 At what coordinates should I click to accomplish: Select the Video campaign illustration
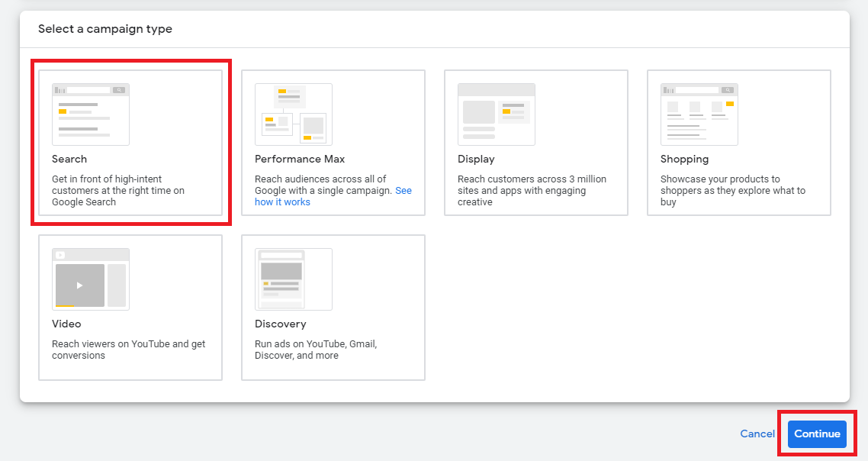(91, 279)
